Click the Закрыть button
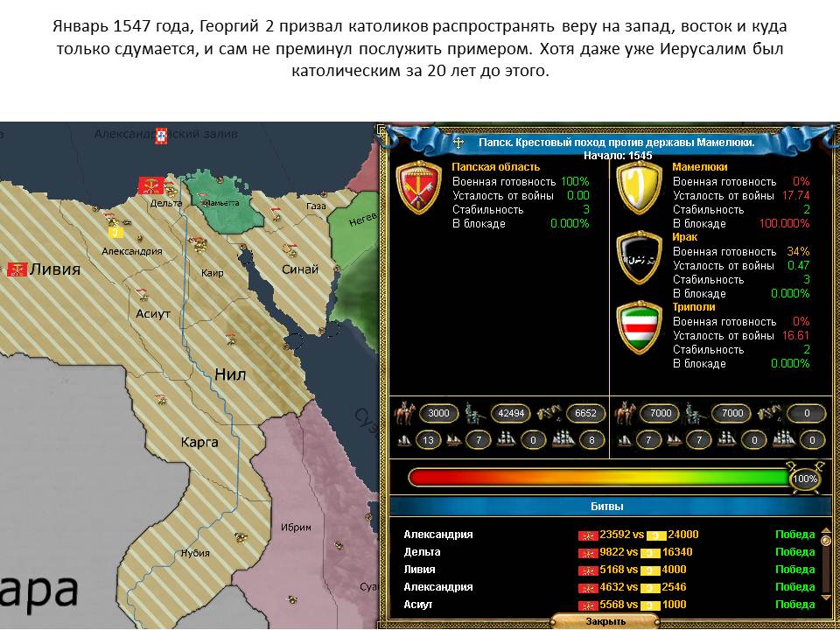Image resolution: width=840 pixels, height=630 pixels. tap(605, 621)
